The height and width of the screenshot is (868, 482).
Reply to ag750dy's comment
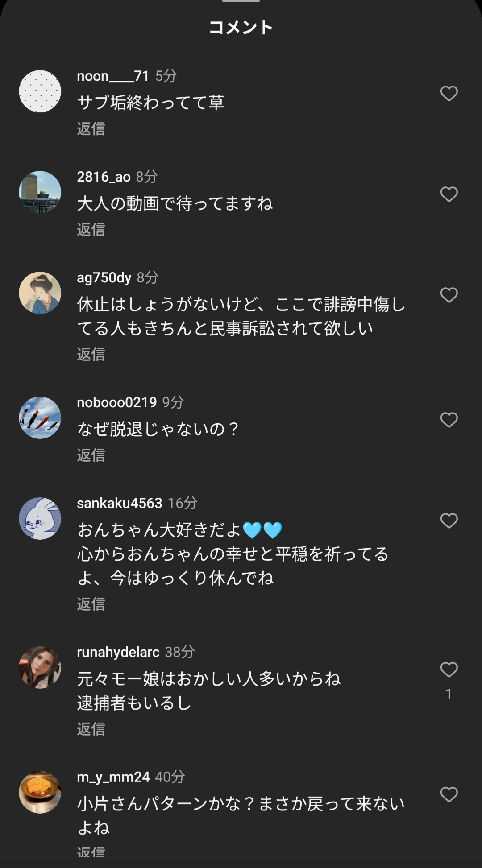[91, 355]
